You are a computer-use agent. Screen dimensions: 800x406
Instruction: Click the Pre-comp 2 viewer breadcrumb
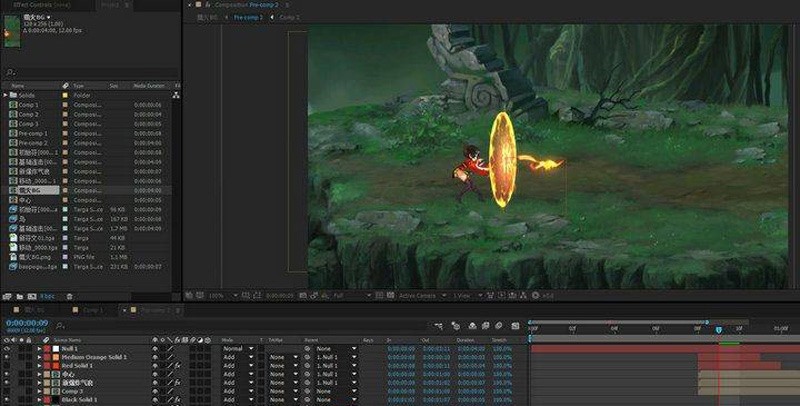pyautogui.click(x=248, y=17)
